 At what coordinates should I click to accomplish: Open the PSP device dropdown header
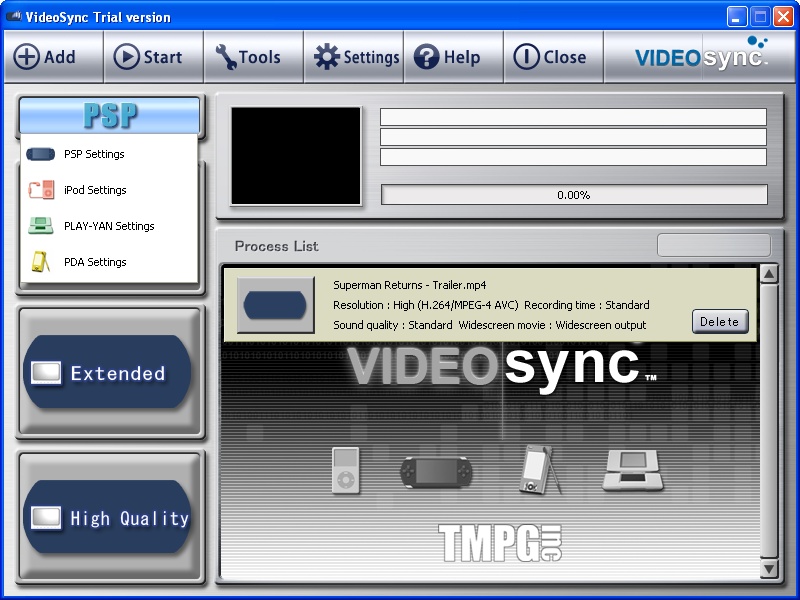[110, 115]
